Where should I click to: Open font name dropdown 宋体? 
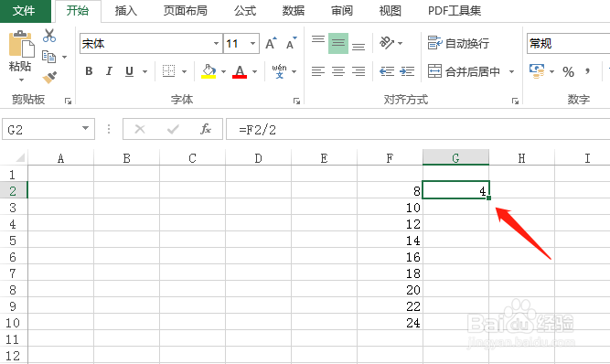[x=217, y=43]
